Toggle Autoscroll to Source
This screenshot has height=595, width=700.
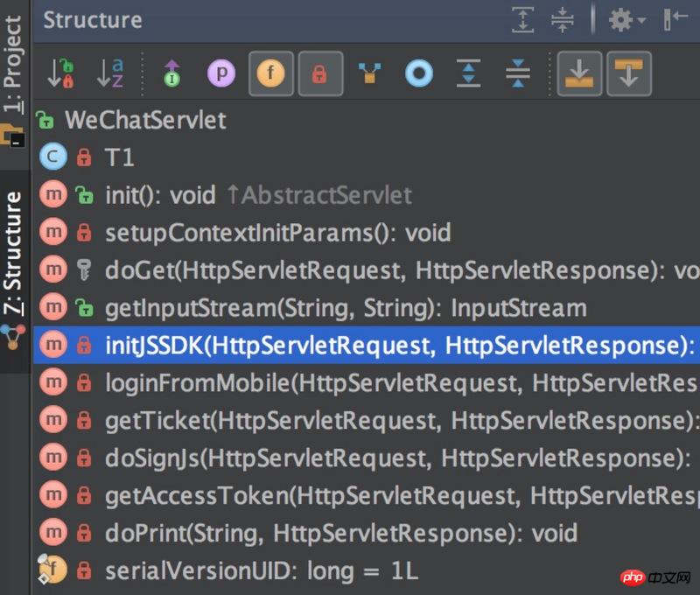tap(579, 73)
